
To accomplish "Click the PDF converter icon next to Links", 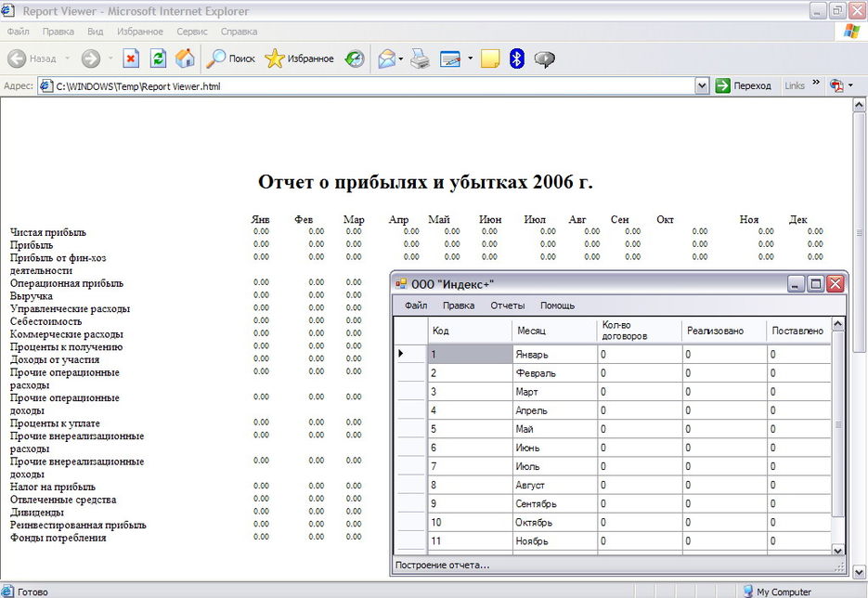I will tap(836, 85).
